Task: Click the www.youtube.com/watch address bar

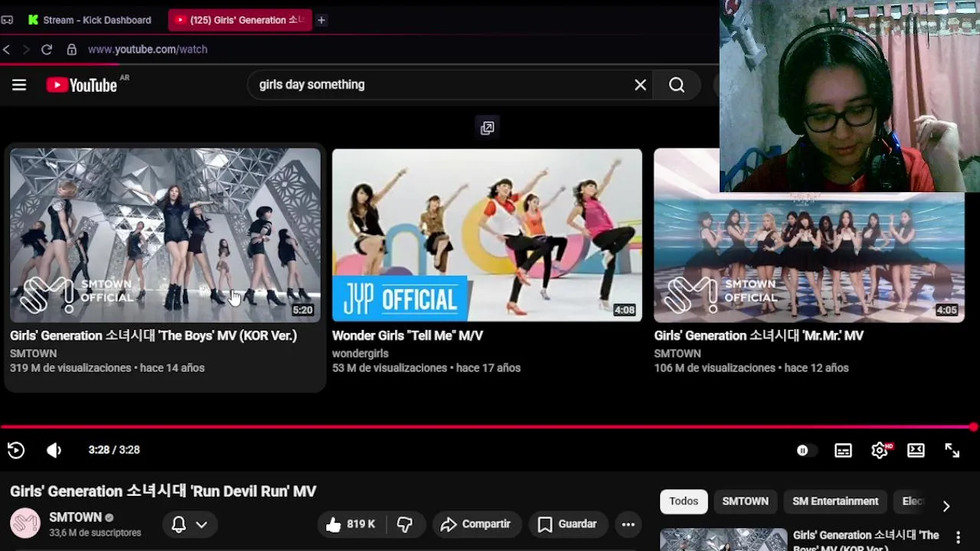Action: pyautogui.click(x=148, y=49)
